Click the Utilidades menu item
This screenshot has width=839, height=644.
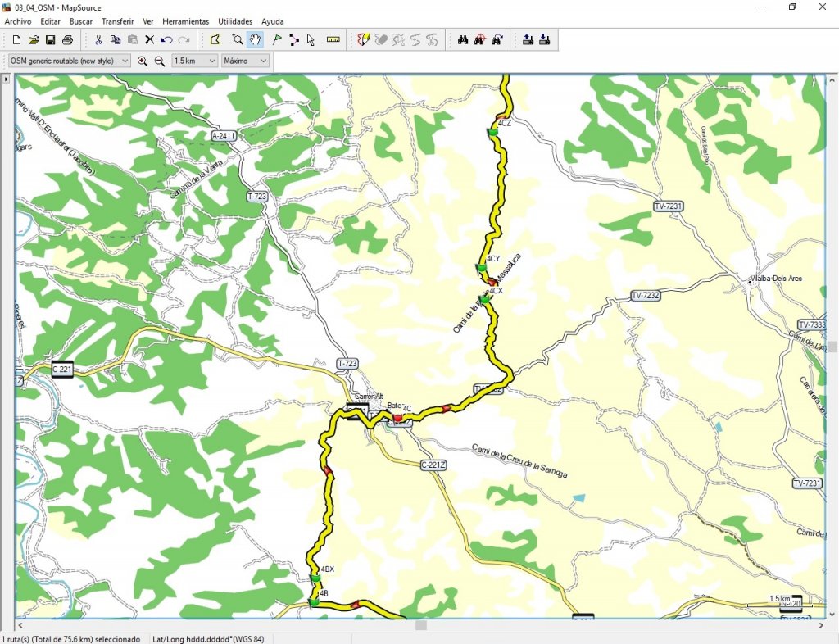point(235,21)
